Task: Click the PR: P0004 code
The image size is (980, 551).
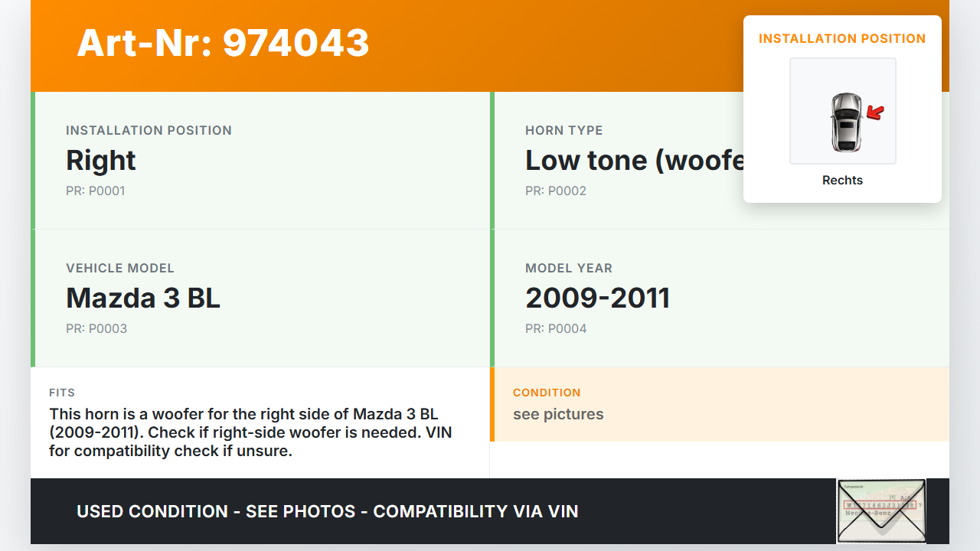Action: tap(555, 329)
